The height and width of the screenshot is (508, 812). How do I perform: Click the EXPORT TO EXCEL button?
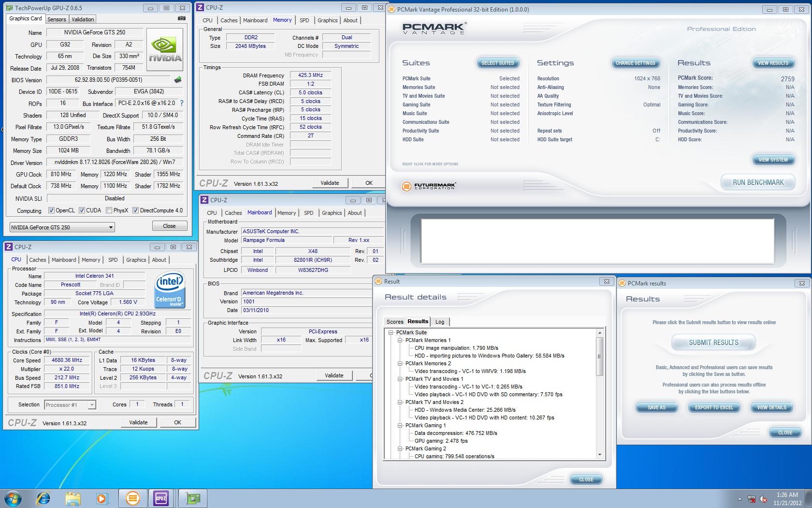(714, 407)
